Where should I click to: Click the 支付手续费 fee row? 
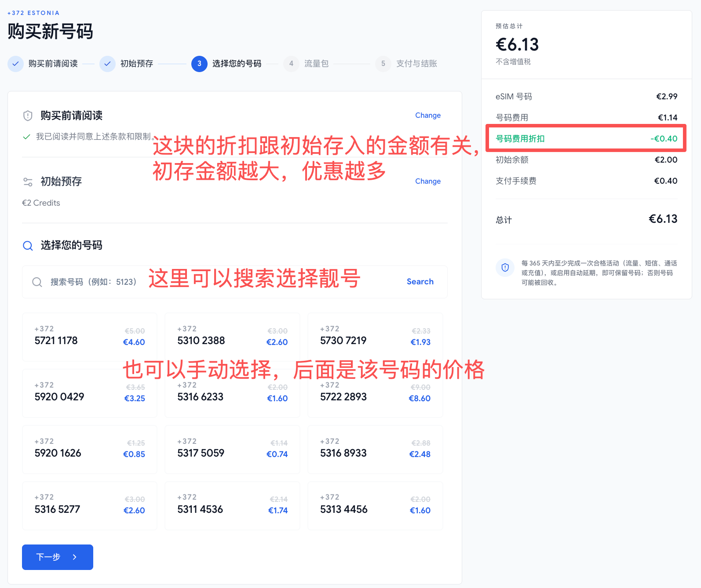tap(586, 181)
